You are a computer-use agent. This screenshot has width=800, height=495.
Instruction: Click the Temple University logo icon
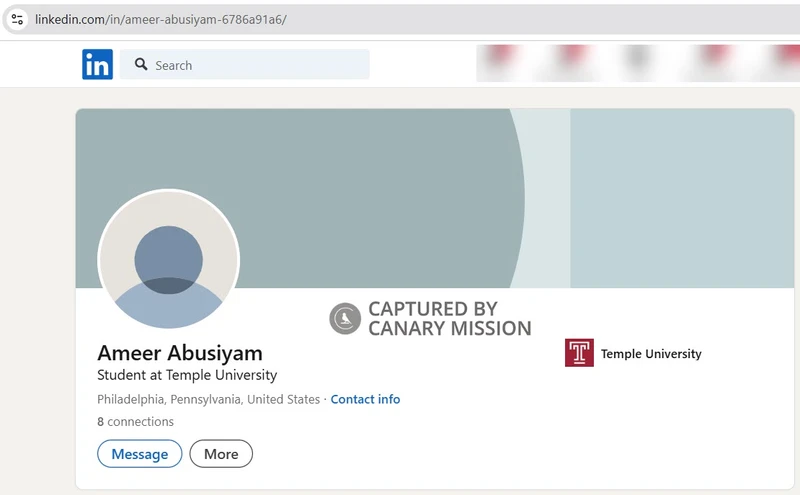pyautogui.click(x=579, y=353)
